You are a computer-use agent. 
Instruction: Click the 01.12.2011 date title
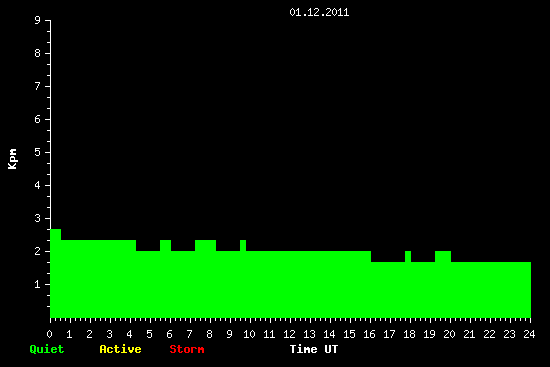(319, 12)
